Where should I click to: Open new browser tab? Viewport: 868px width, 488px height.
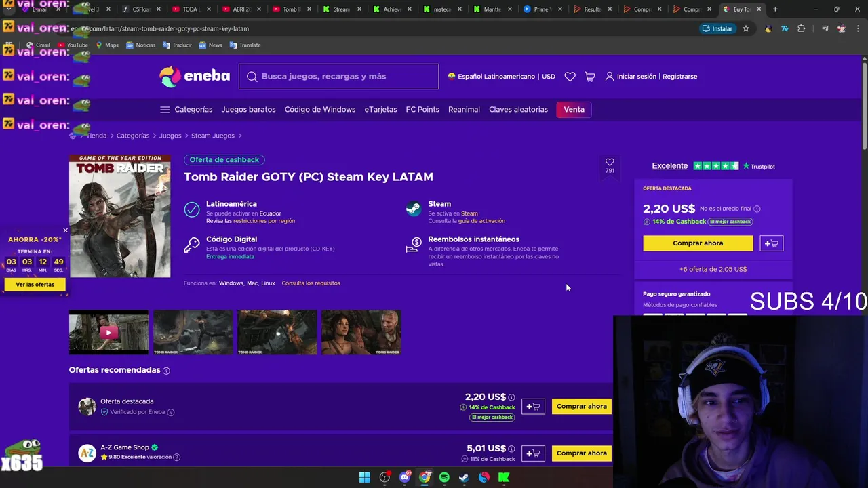[775, 9]
